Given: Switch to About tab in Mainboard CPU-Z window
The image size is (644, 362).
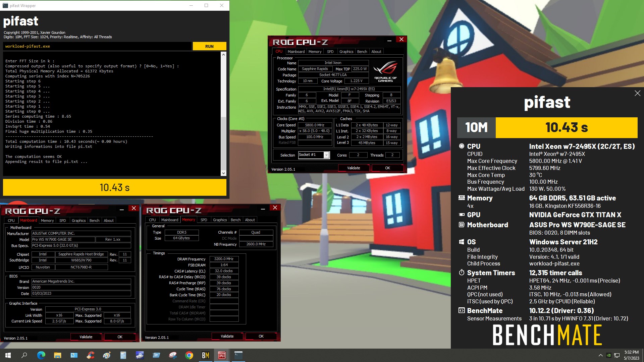Looking at the screenshot, I should tap(109, 221).
